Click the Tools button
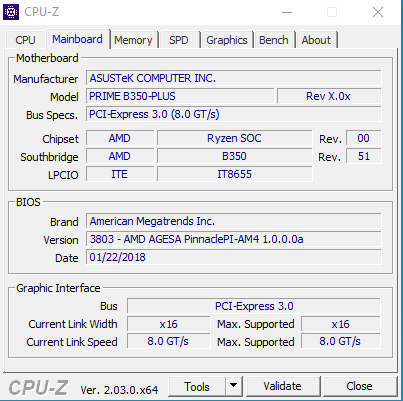Screen dimensions: 403x401 click(x=197, y=387)
